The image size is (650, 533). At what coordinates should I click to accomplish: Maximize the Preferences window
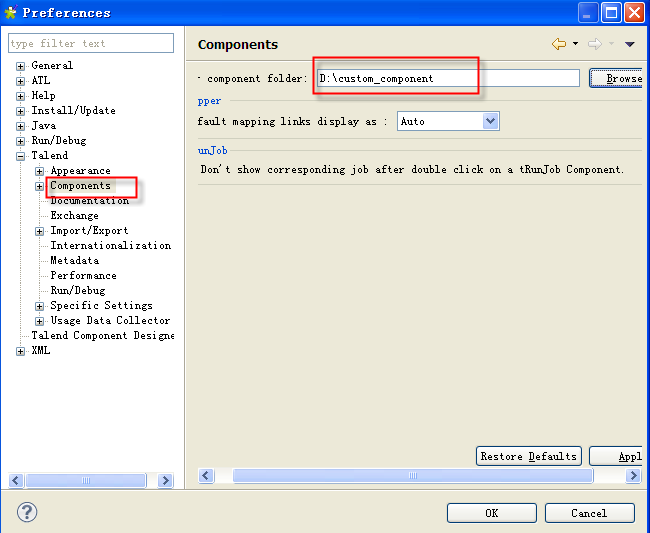click(x=611, y=12)
